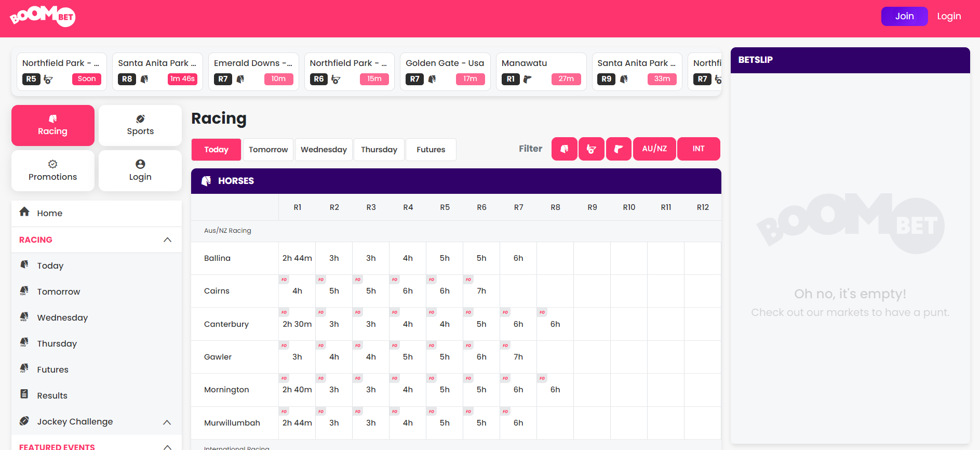Toggle the AU/NZ filter
Screen dimensions: 980x450
tap(654, 149)
